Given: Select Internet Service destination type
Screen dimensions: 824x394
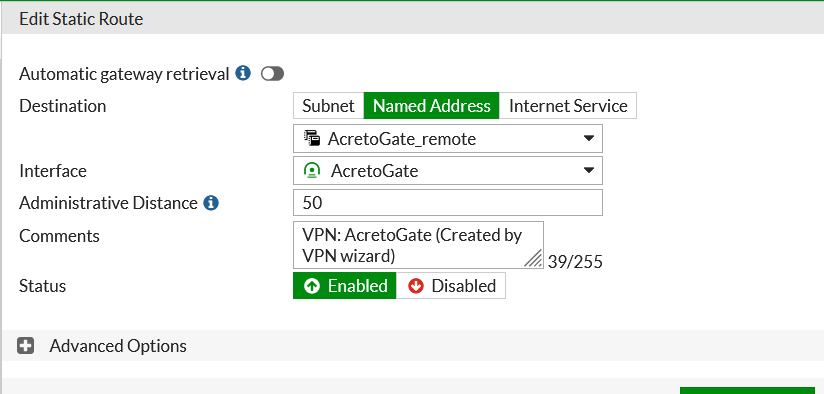Looking at the screenshot, I should [568, 106].
